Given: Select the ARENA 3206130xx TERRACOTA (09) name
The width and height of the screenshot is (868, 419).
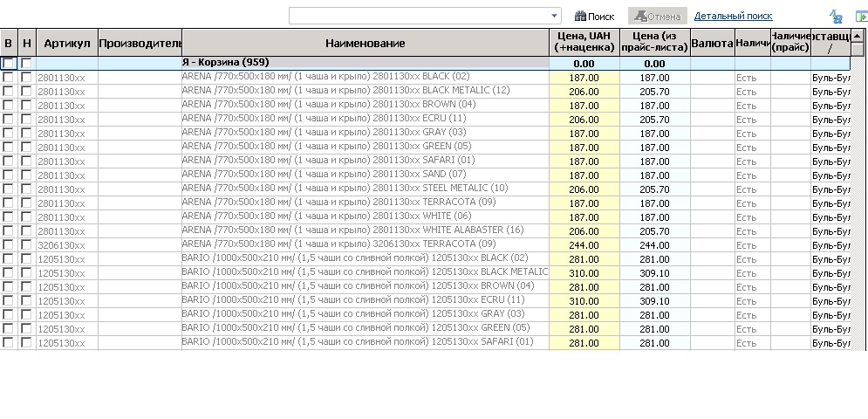Looking at the screenshot, I should point(338,244).
